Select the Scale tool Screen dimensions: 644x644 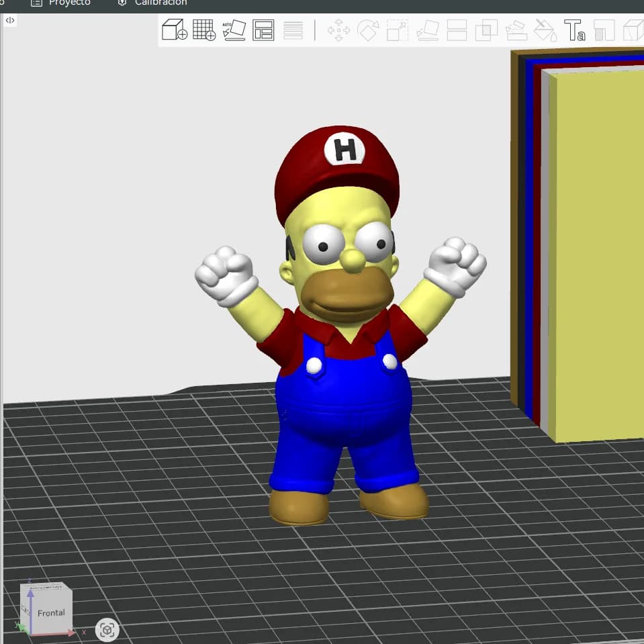398,30
